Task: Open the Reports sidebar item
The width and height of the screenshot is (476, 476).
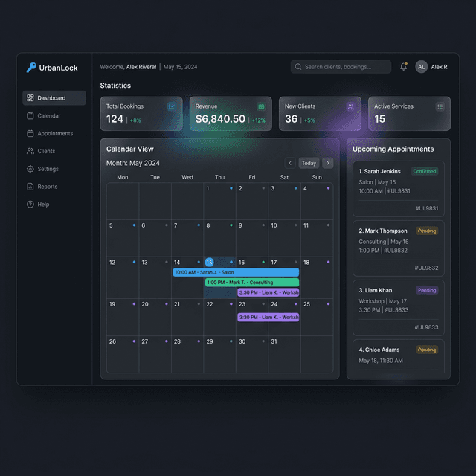Action: [x=54, y=187]
